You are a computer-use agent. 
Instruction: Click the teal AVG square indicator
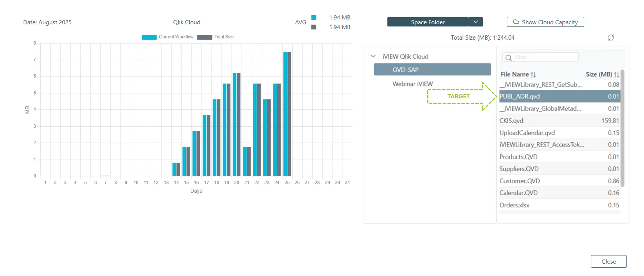(x=313, y=17)
